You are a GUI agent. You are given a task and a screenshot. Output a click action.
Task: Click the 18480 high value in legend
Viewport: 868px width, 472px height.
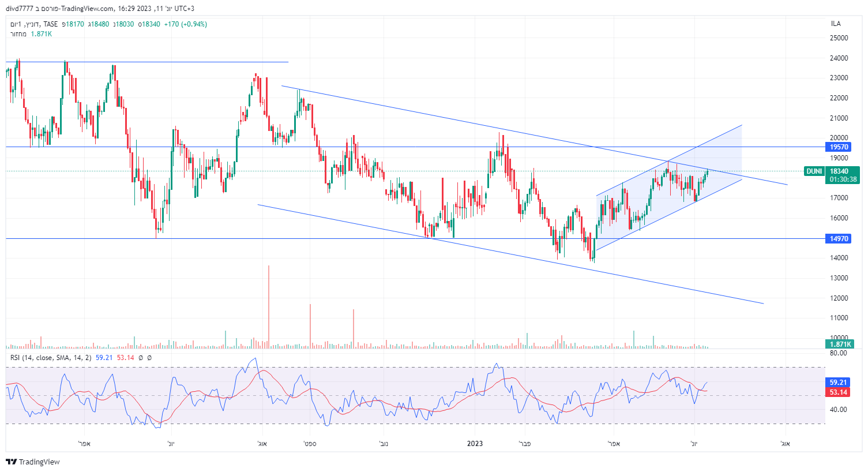(99, 24)
